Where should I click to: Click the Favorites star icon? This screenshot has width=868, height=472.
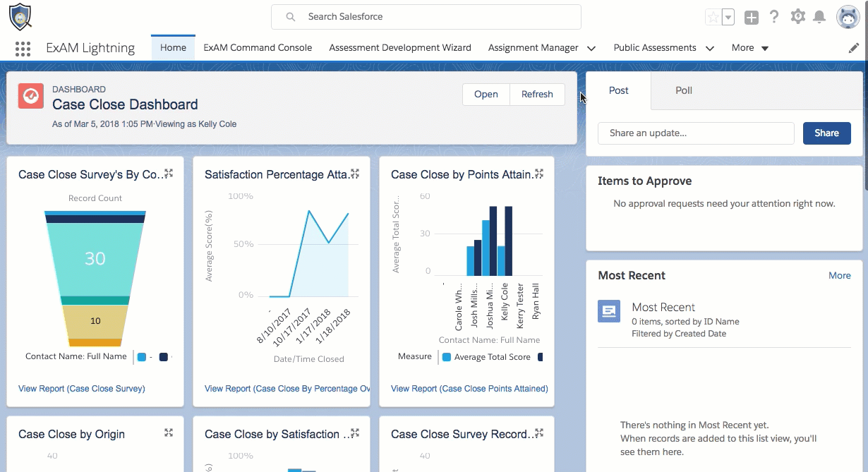pyautogui.click(x=713, y=18)
